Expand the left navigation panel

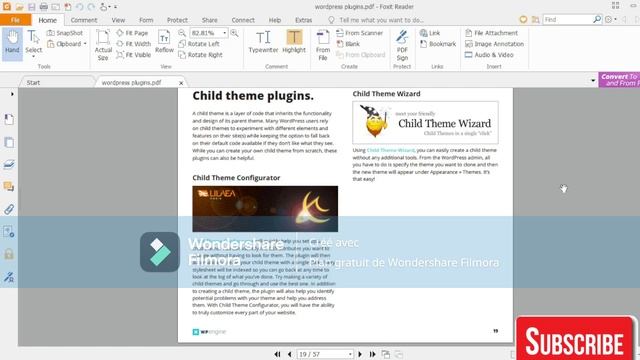(12, 94)
